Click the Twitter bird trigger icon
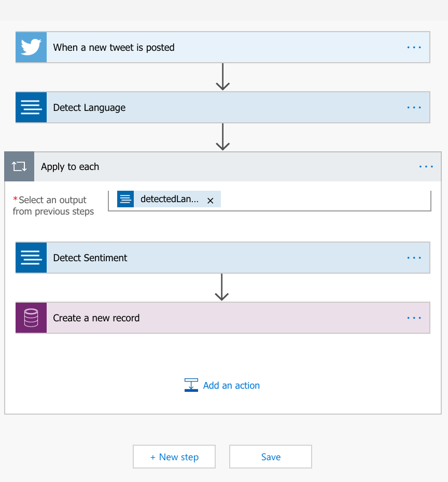This screenshot has height=482, width=448. (x=31, y=47)
